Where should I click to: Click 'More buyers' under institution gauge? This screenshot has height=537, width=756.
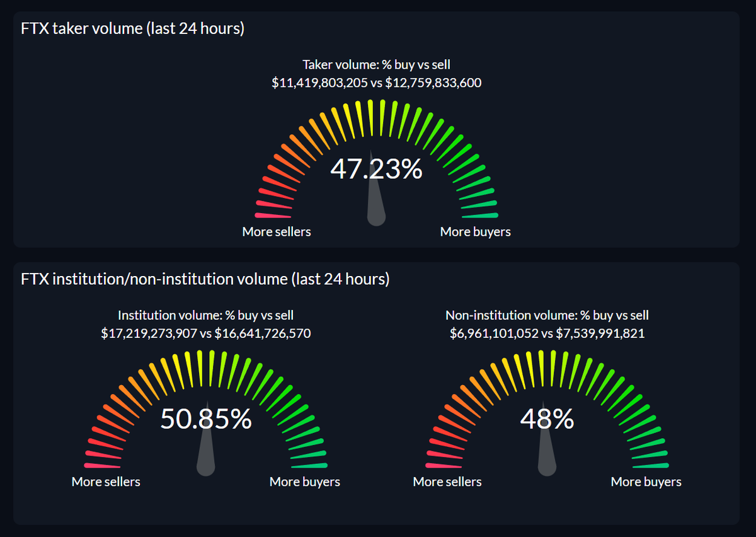pos(305,482)
